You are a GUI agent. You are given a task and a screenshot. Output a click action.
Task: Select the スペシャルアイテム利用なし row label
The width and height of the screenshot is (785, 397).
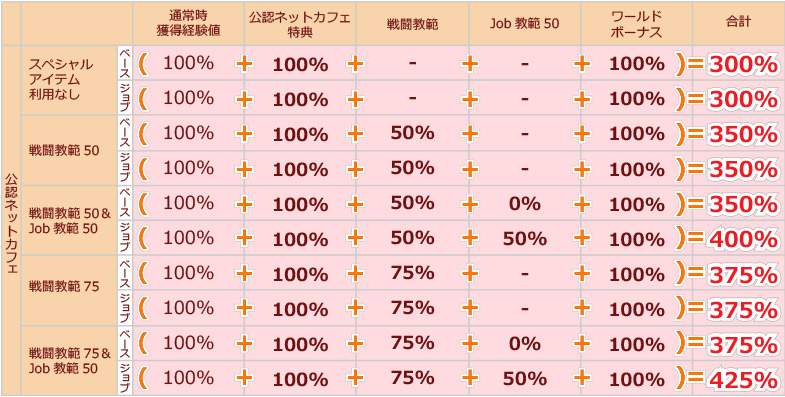tap(54, 80)
